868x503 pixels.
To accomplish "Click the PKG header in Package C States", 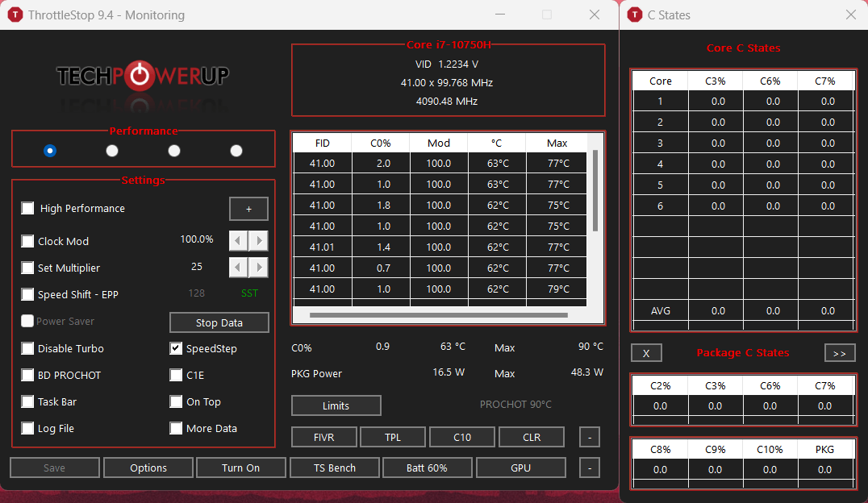I will click(824, 449).
